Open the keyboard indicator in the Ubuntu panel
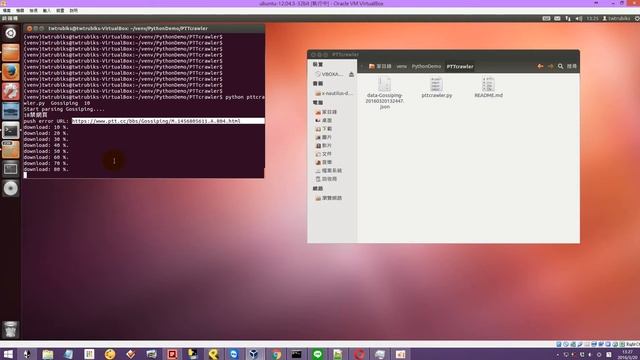This screenshot has width=640, height=360. coord(546,18)
